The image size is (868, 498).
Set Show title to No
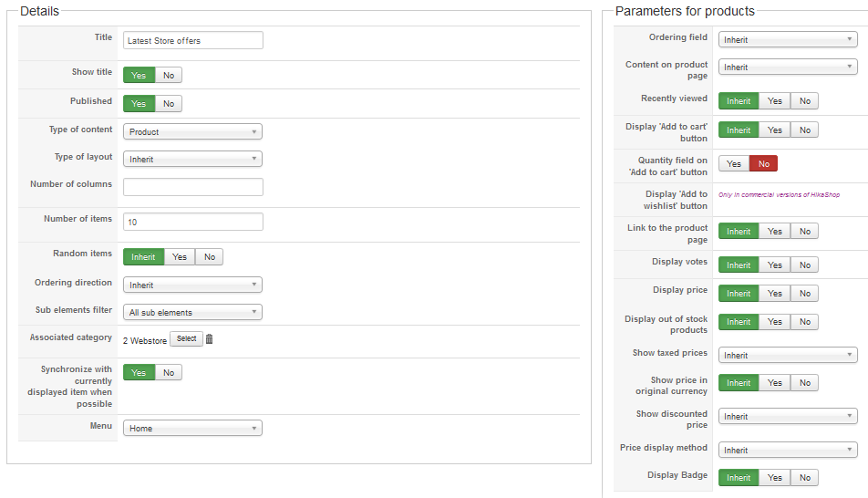pos(169,75)
